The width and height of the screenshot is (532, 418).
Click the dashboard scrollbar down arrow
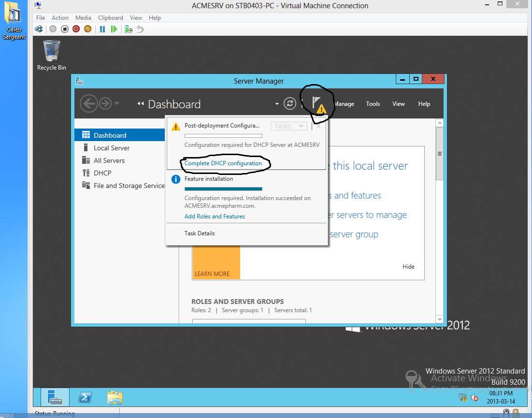click(439, 319)
